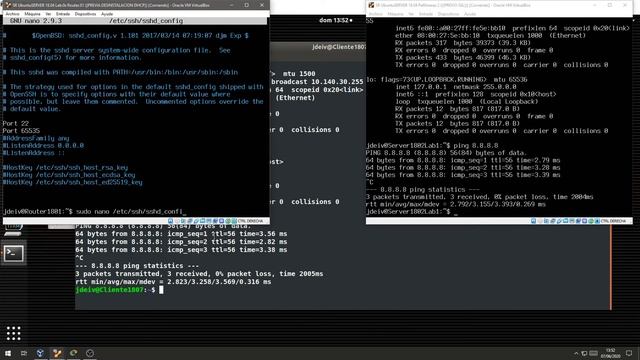The image size is (640, 360).
Task: Open the Windows notification center
Action: tap(629, 353)
